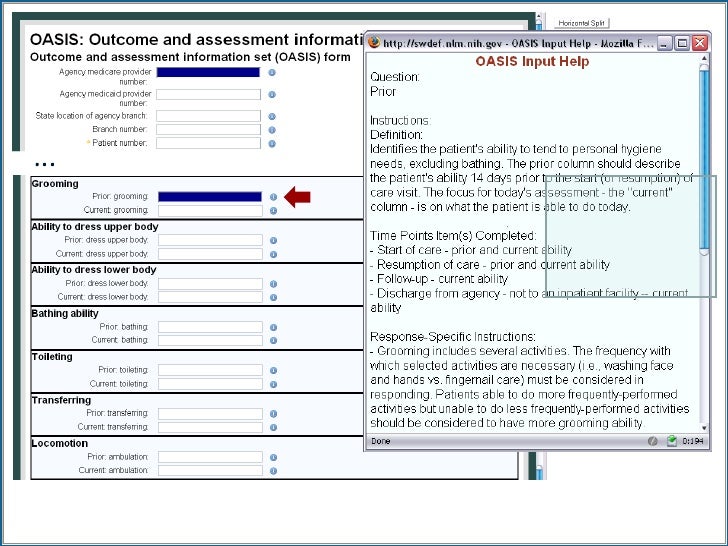Click the Horizontal Split button

point(581,23)
